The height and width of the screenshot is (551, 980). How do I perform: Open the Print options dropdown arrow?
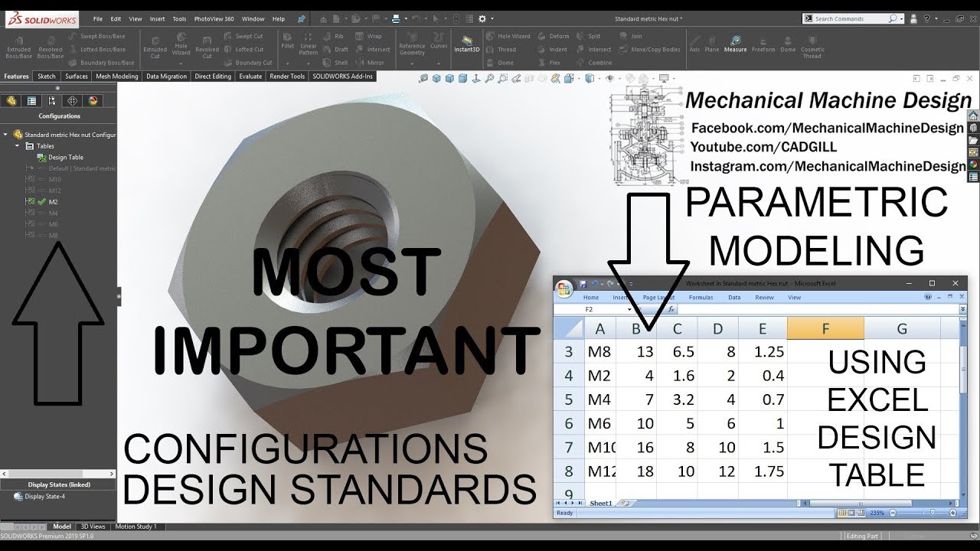coord(405,18)
